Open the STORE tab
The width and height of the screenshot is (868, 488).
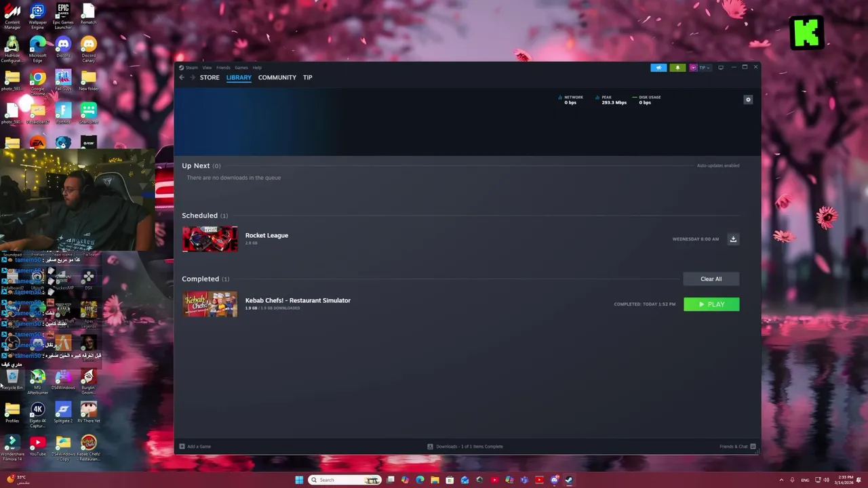(210, 77)
